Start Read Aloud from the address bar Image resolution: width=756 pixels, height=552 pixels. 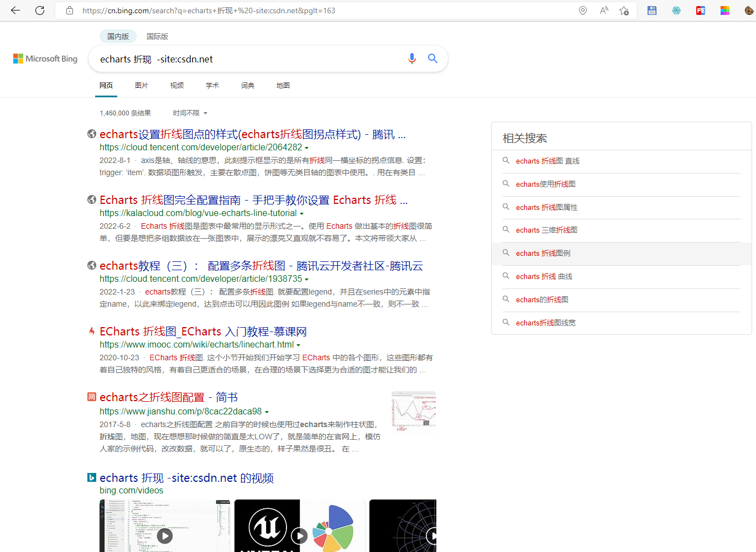(x=603, y=10)
